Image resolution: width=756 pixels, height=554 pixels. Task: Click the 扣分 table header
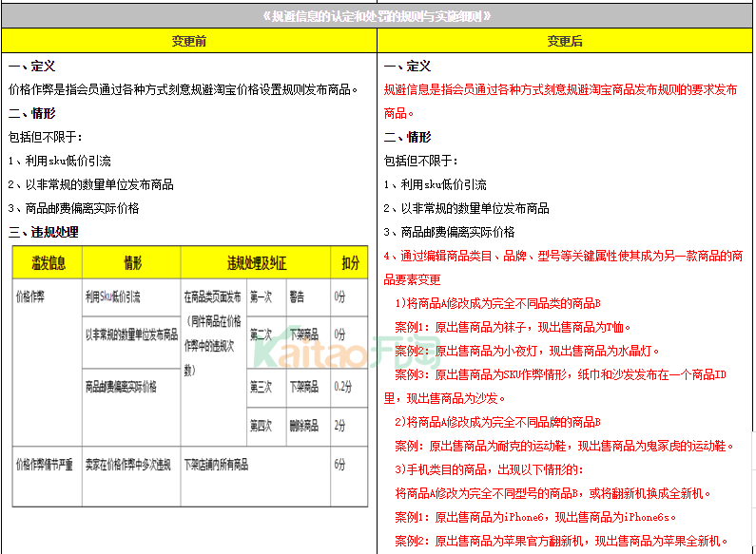point(350,263)
